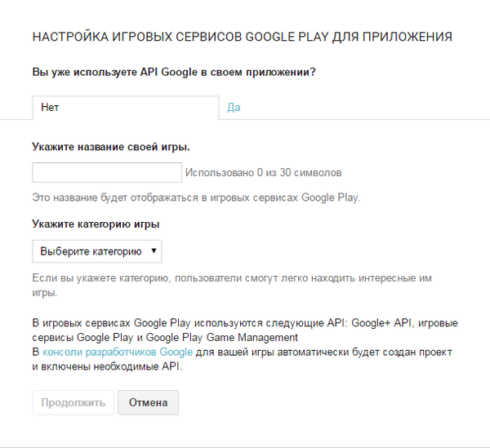Screen dimensions: 490x448
Task: Click the "Отмена" button
Action: (148, 402)
